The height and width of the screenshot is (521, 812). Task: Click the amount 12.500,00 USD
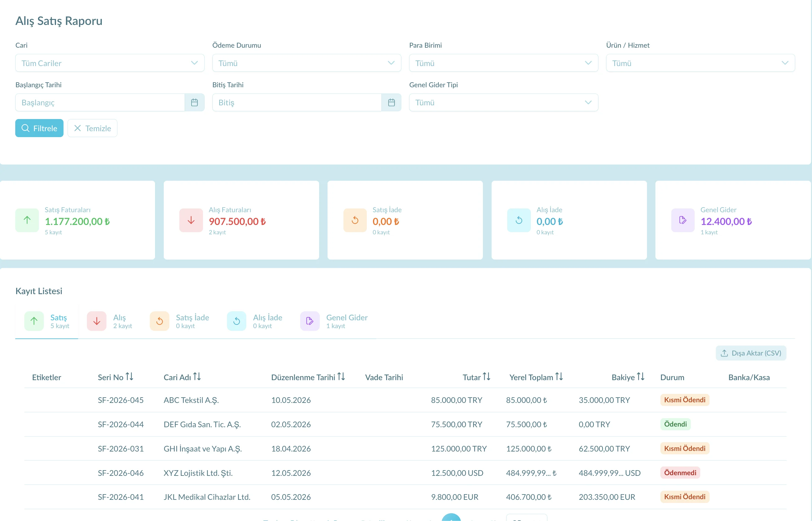[457, 473]
